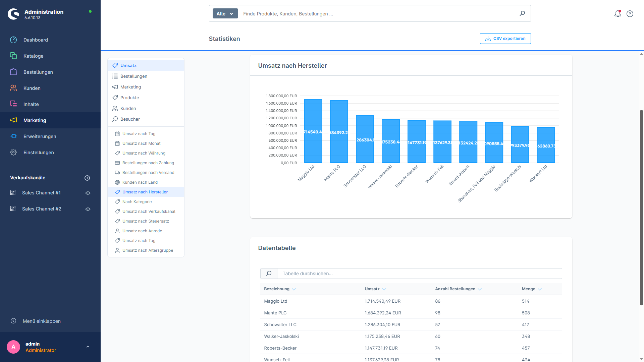This screenshot has height=362, width=644.
Task: Hide Sales Channel #2 via the eye icon
Action: click(88, 208)
